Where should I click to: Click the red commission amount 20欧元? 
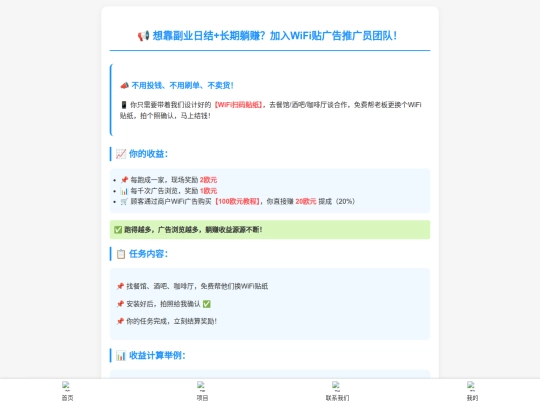[x=306, y=201]
